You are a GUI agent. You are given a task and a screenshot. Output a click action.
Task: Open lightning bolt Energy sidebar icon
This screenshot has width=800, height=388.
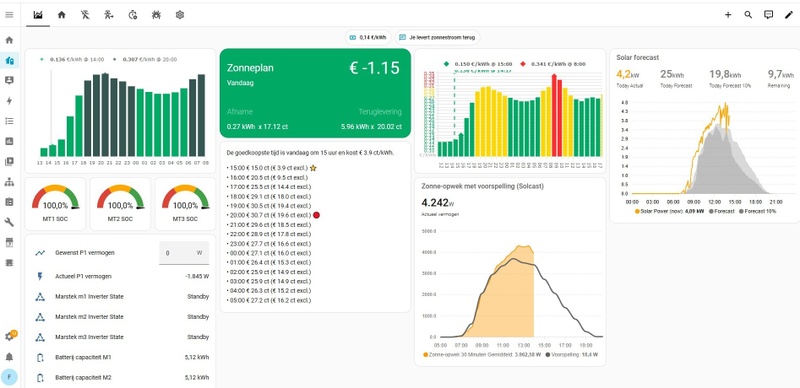click(9, 101)
